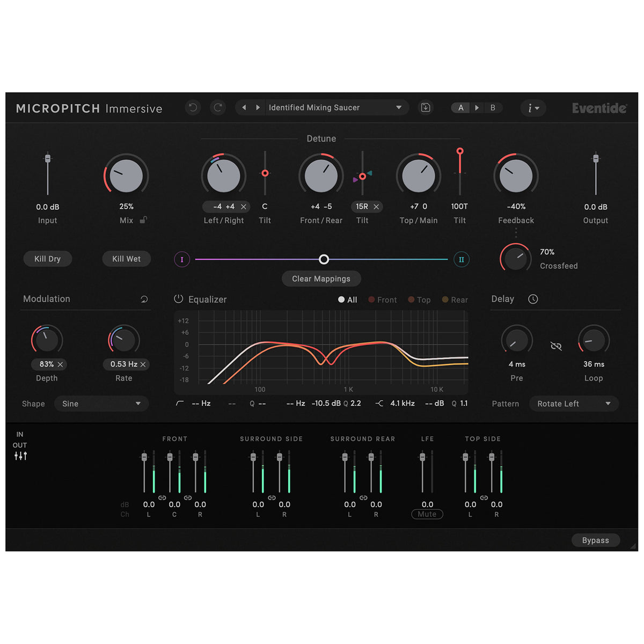Remove Depth 83% mapping X

coord(60,364)
